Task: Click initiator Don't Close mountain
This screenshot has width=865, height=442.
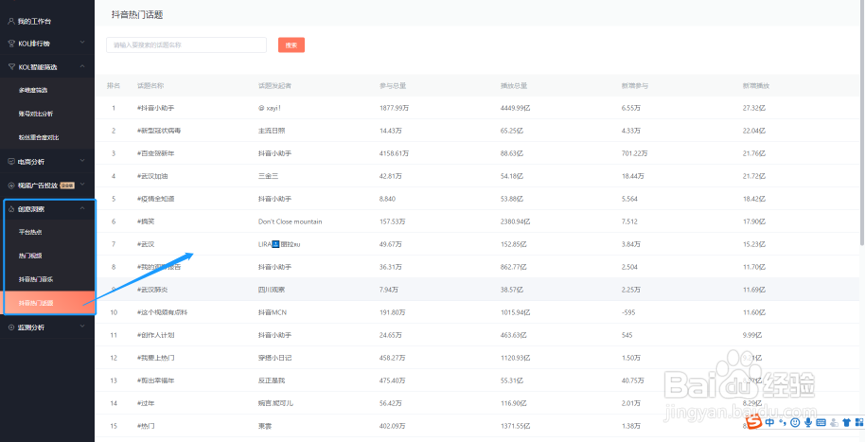Action: tap(290, 221)
